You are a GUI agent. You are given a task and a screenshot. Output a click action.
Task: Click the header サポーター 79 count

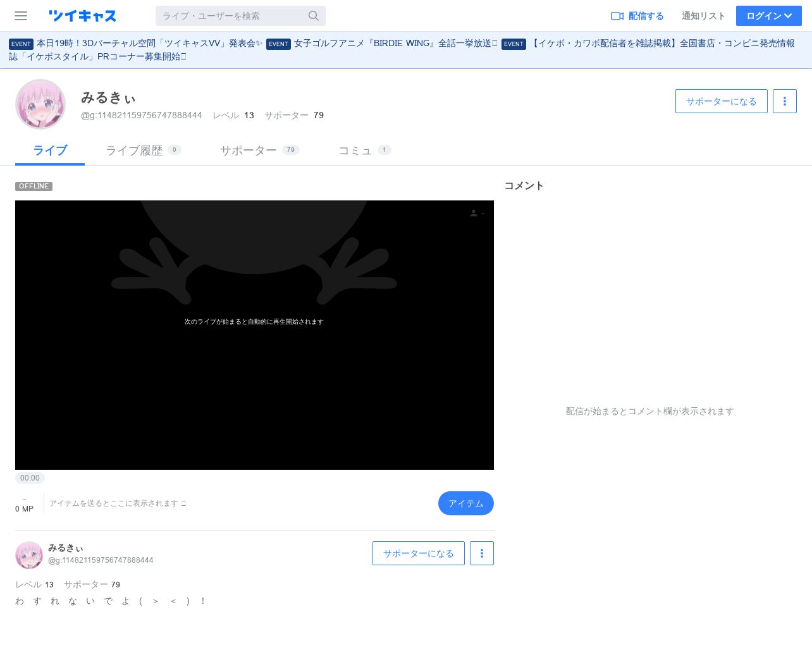click(x=294, y=116)
